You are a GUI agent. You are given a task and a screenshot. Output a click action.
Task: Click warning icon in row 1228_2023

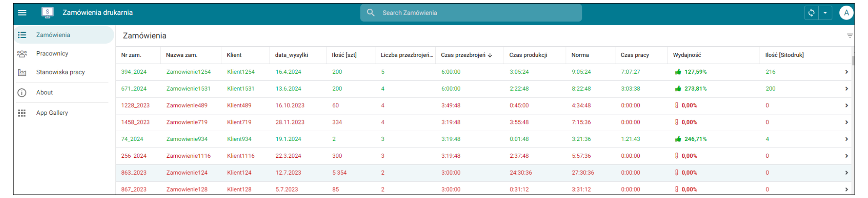[x=677, y=105]
